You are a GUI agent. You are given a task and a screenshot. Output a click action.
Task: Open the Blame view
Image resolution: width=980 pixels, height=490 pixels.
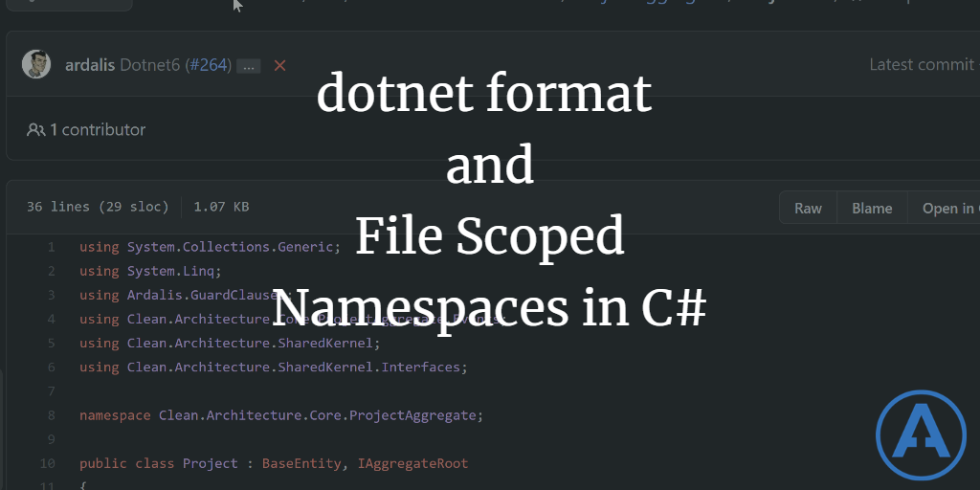(x=872, y=208)
